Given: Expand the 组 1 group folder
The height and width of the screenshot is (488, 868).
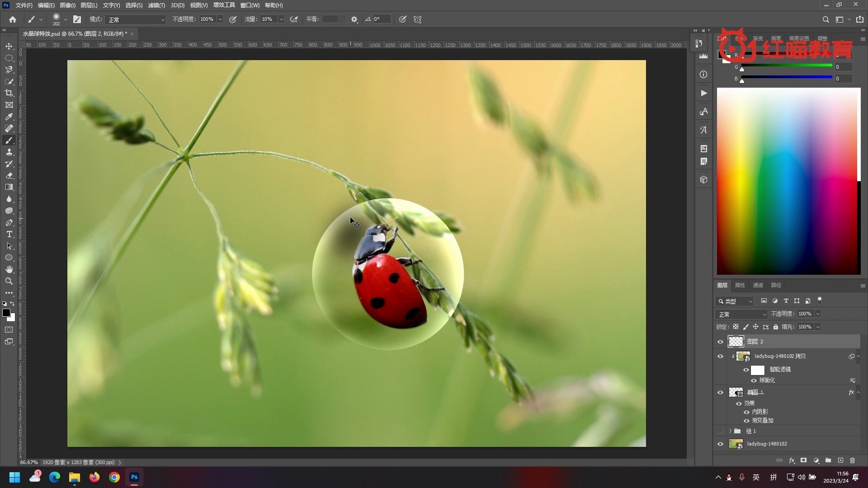Looking at the screenshot, I should 730,431.
